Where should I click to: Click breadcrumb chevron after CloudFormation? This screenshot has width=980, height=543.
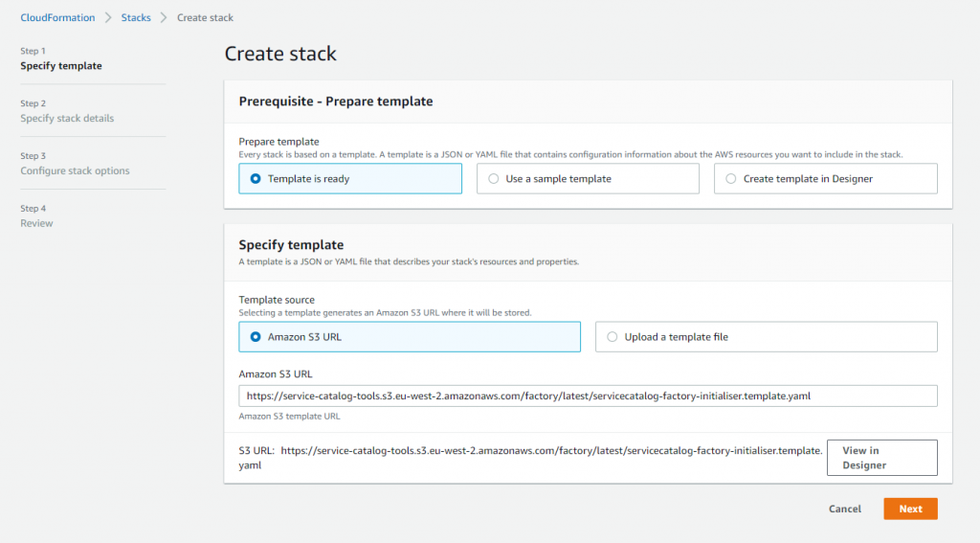[x=108, y=17]
